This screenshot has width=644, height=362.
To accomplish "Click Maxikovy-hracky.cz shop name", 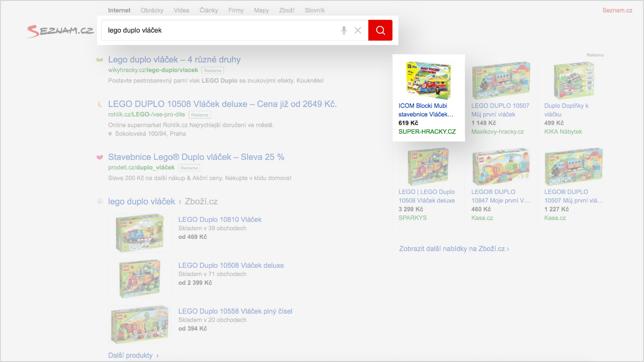I will tap(498, 131).
